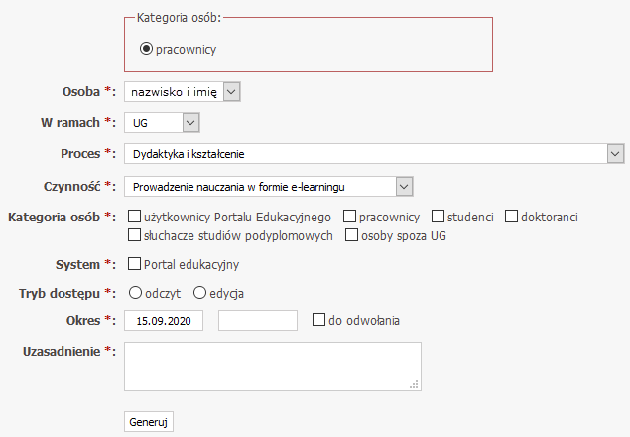Choose the edycja radio button
Screen dimensions: 630x437
point(199,293)
